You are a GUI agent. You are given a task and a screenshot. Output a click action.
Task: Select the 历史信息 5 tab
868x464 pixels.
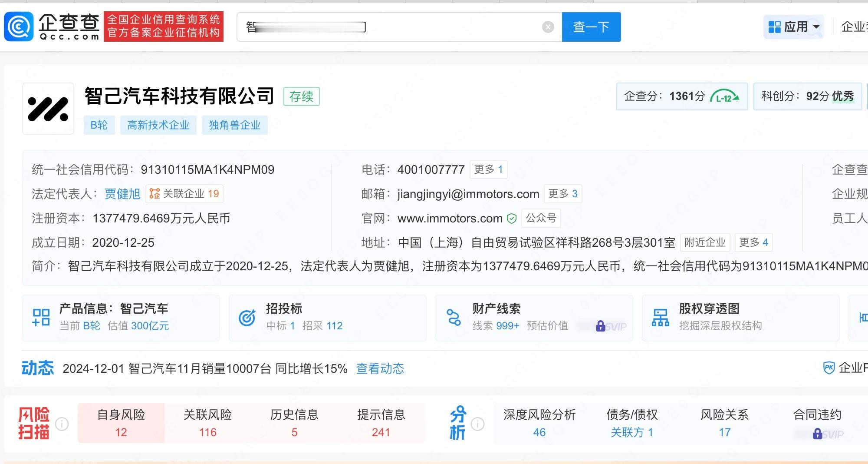pyautogui.click(x=294, y=423)
